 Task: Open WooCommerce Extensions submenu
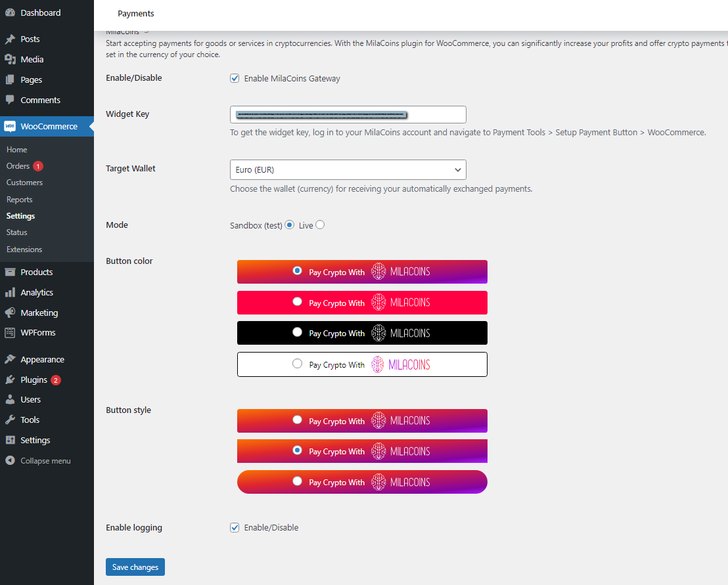[24, 249]
